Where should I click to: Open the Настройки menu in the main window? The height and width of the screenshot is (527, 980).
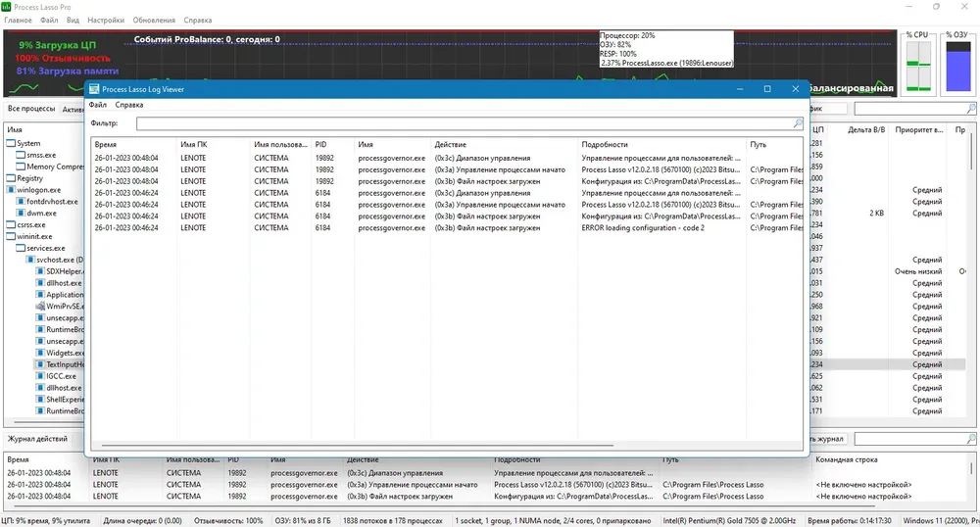pos(106,20)
